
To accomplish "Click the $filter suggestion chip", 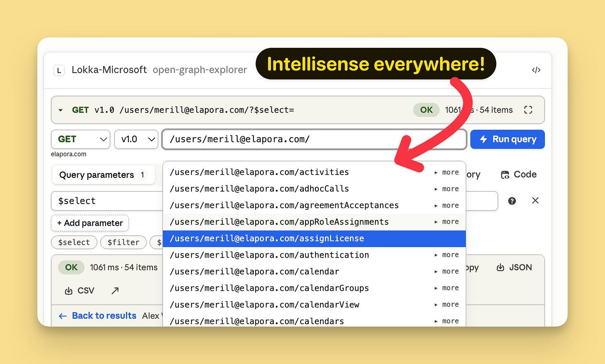I will [x=123, y=242].
